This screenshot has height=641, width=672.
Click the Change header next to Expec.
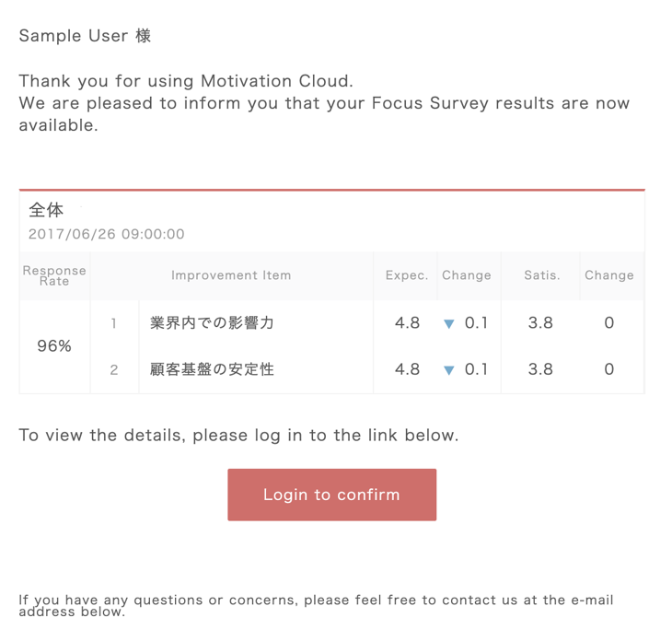(467, 275)
